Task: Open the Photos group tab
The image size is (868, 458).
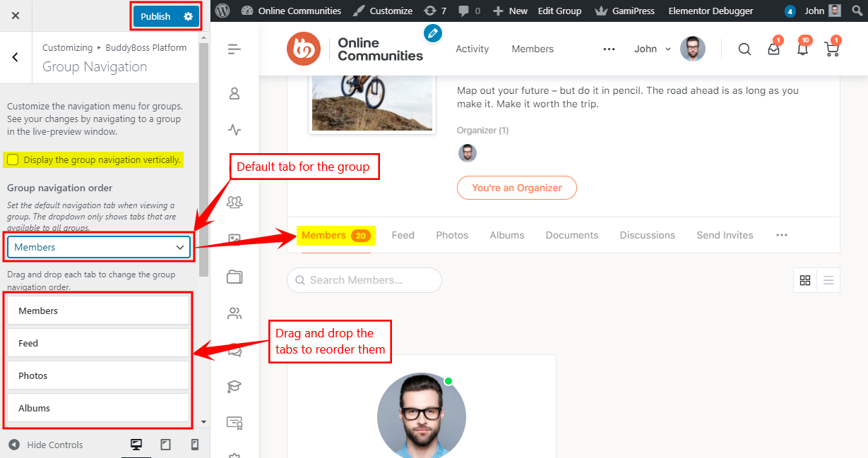Action: (452, 235)
